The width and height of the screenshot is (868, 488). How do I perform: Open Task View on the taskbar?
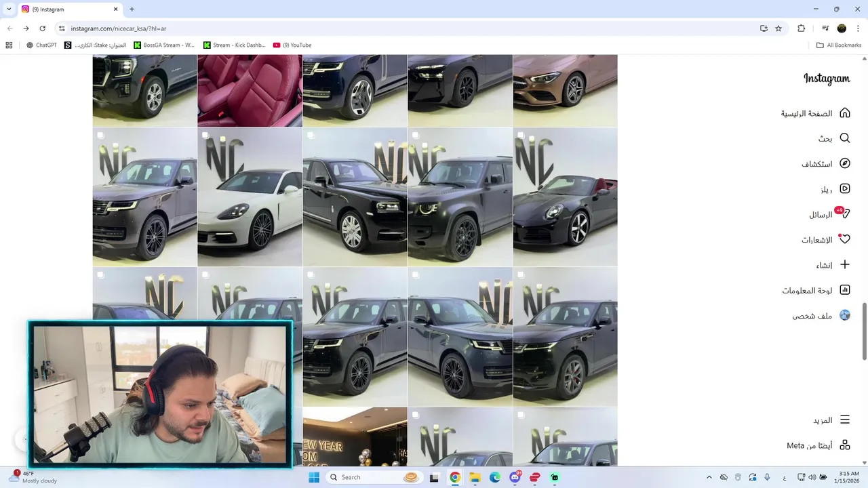pos(435,477)
